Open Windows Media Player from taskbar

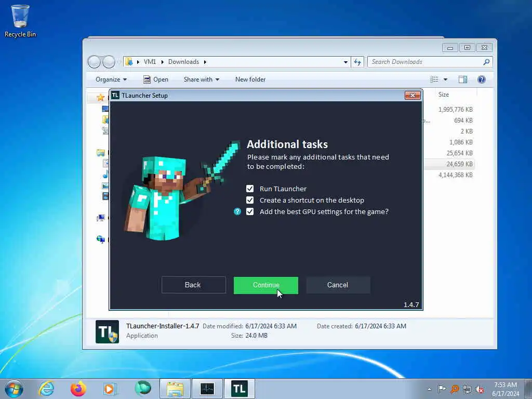tap(110, 389)
